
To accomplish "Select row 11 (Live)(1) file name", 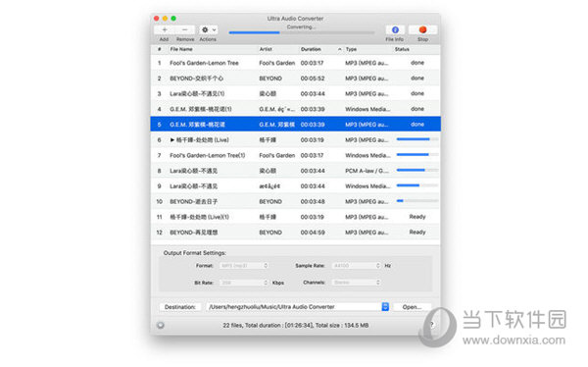I will 200,217.
